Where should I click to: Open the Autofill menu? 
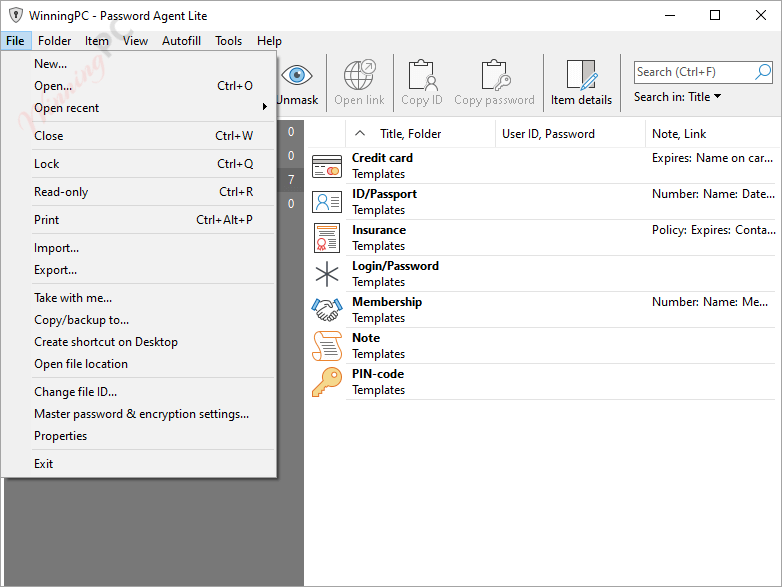[x=181, y=41]
